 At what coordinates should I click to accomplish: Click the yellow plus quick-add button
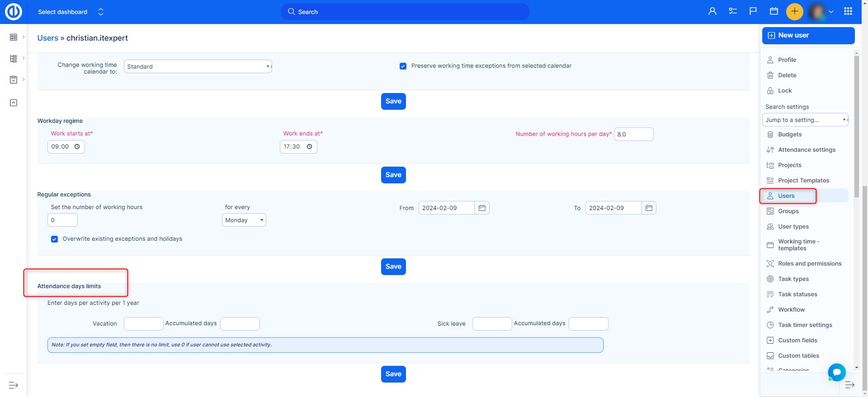pyautogui.click(x=794, y=12)
